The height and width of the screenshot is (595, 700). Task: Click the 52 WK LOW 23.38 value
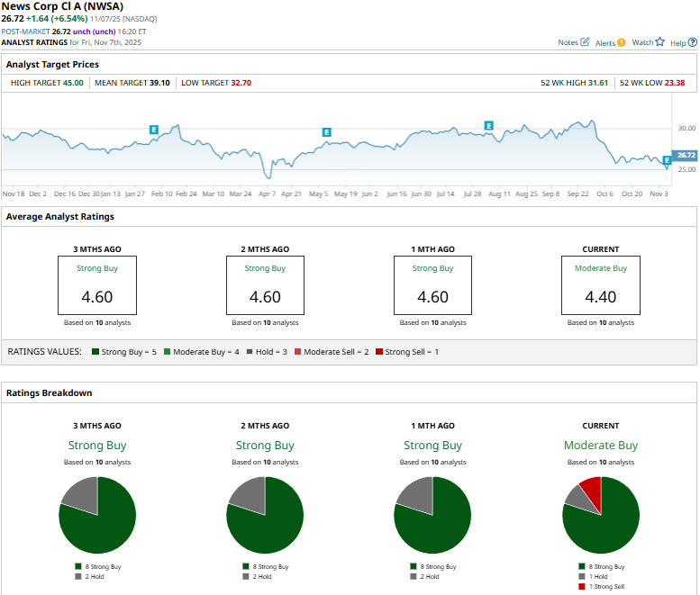point(674,83)
